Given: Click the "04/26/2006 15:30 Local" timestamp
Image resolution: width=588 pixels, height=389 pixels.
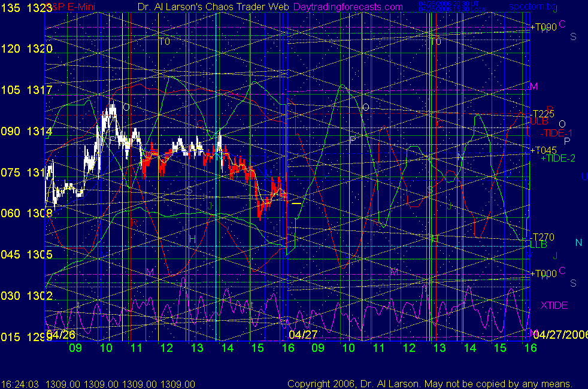Looking at the screenshot, I should pyautogui.click(x=453, y=9).
